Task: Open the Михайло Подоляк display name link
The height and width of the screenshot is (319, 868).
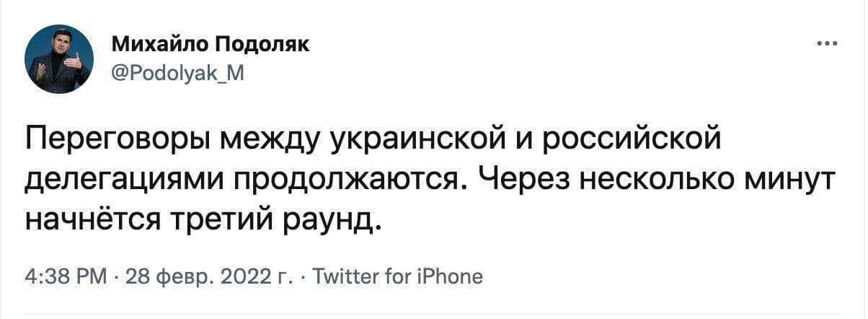Action: click(x=211, y=45)
